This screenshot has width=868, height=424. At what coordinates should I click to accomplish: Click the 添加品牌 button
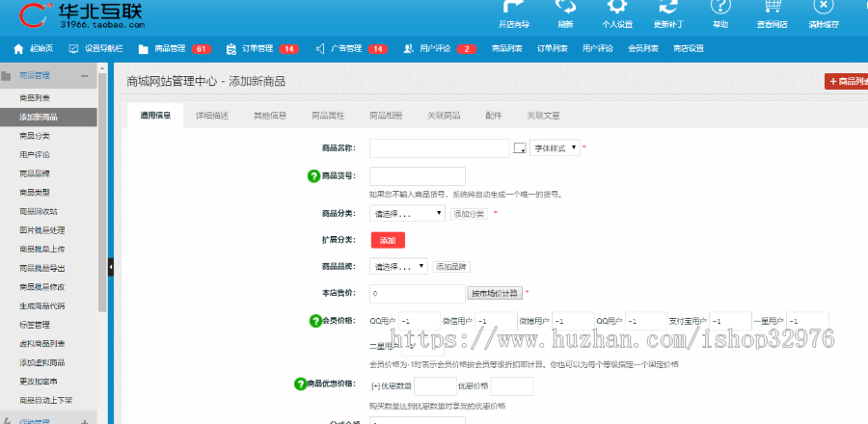coord(451,267)
